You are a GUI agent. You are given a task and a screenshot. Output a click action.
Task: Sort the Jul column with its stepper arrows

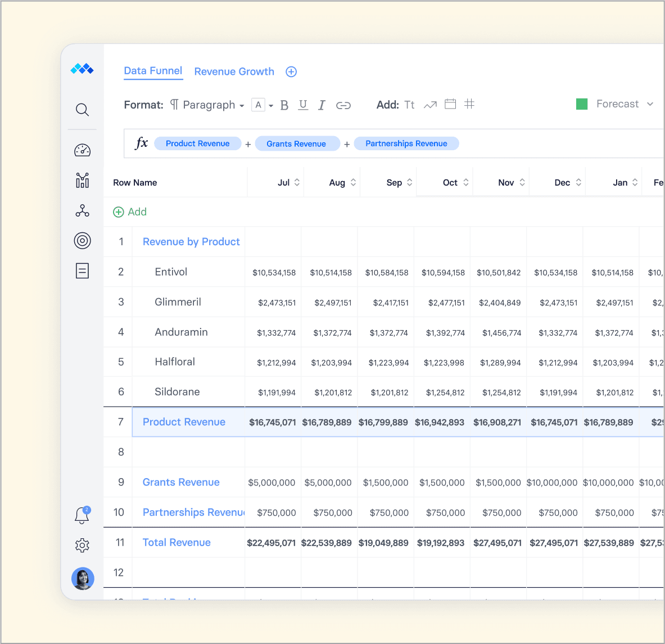pyautogui.click(x=297, y=182)
